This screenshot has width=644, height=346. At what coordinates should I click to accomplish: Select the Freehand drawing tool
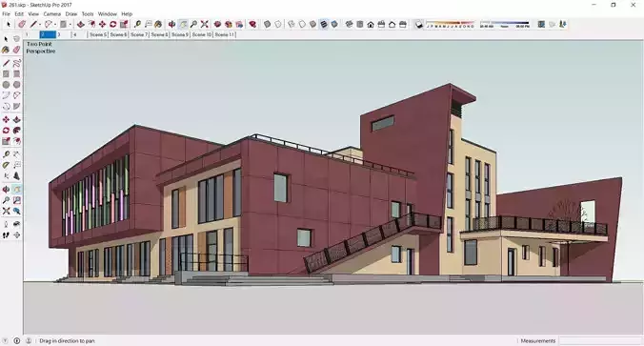16,63
